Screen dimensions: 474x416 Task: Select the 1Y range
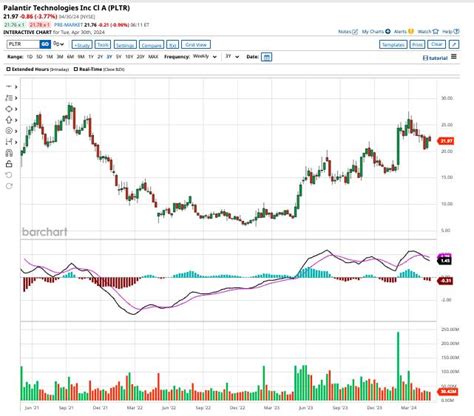[x=91, y=57]
